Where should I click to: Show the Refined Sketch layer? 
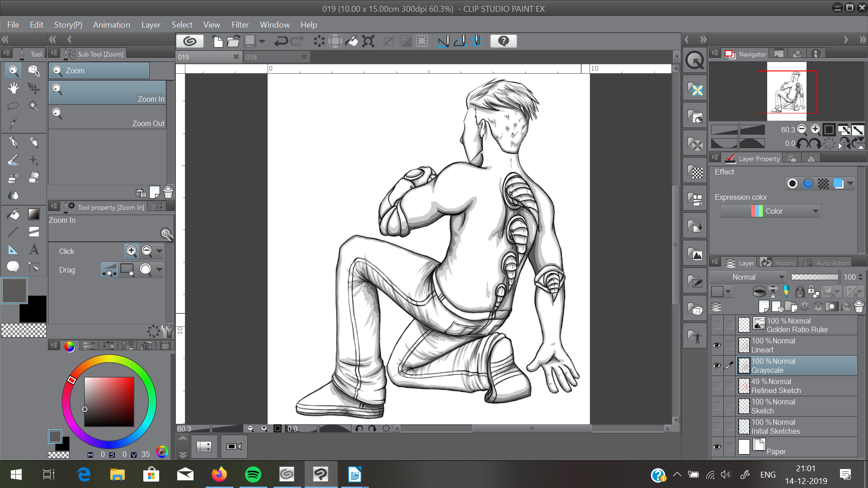(x=717, y=386)
